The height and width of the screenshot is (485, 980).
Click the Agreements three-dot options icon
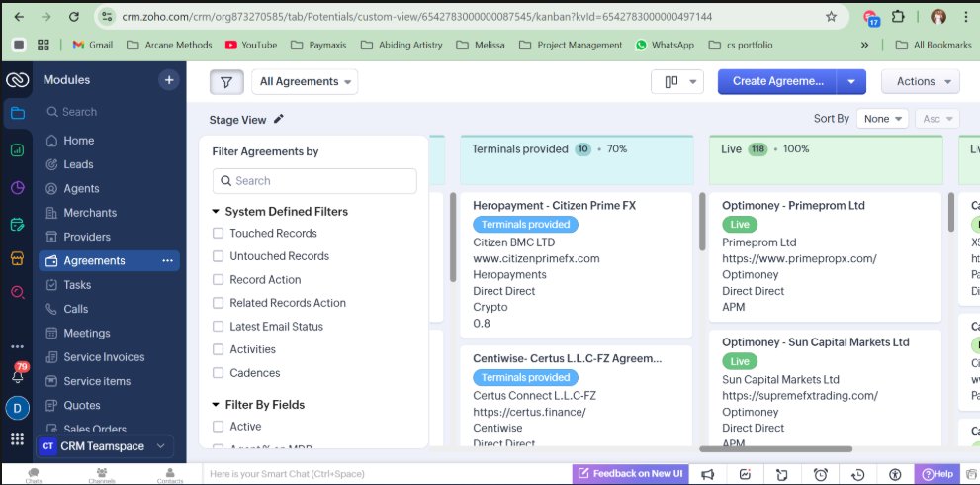[167, 261]
